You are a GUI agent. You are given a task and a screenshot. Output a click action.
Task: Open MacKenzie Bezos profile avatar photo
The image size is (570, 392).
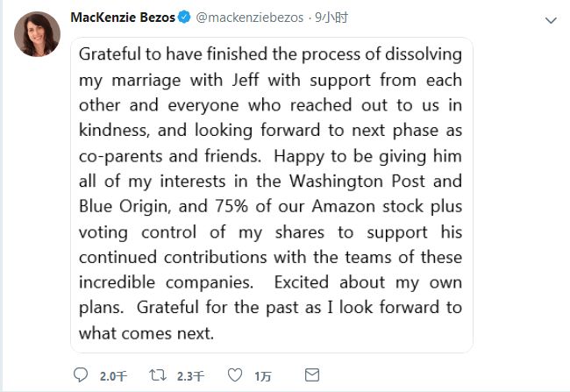tap(36, 35)
